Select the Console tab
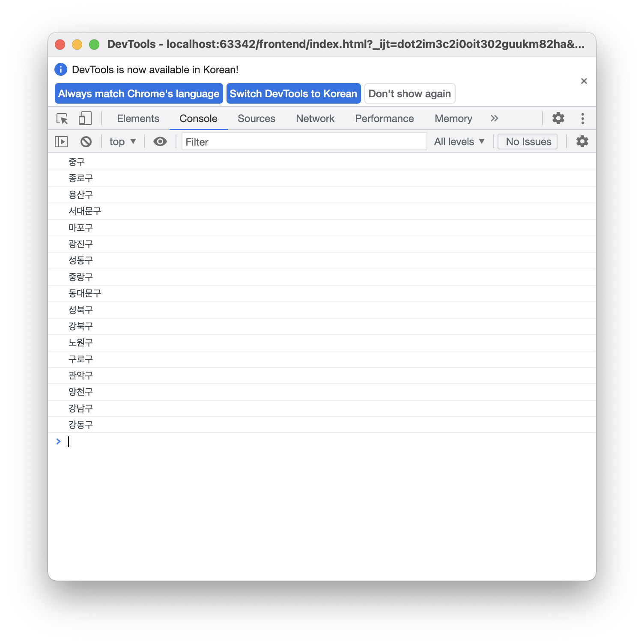This screenshot has width=644, height=644. coord(198,119)
